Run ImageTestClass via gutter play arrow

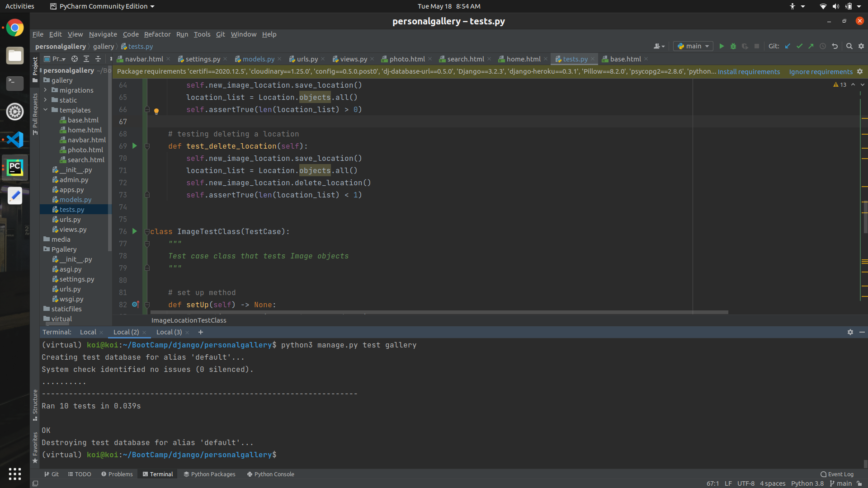click(134, 231)
